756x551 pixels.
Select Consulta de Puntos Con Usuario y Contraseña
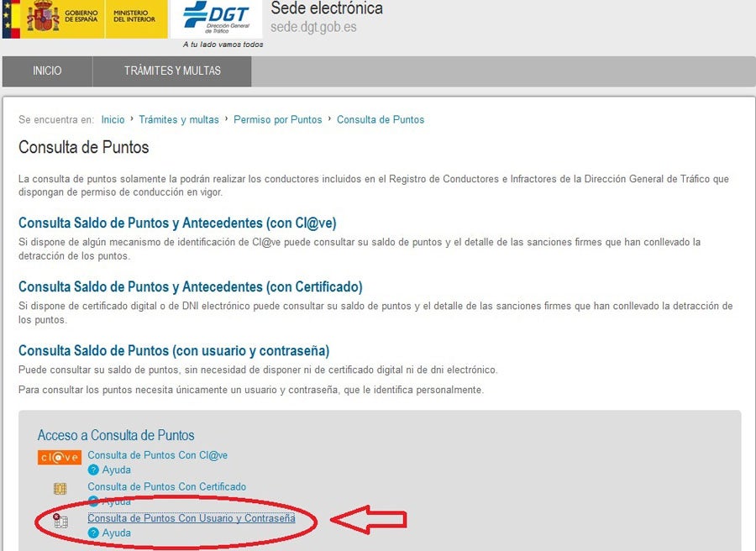point(192,518)
